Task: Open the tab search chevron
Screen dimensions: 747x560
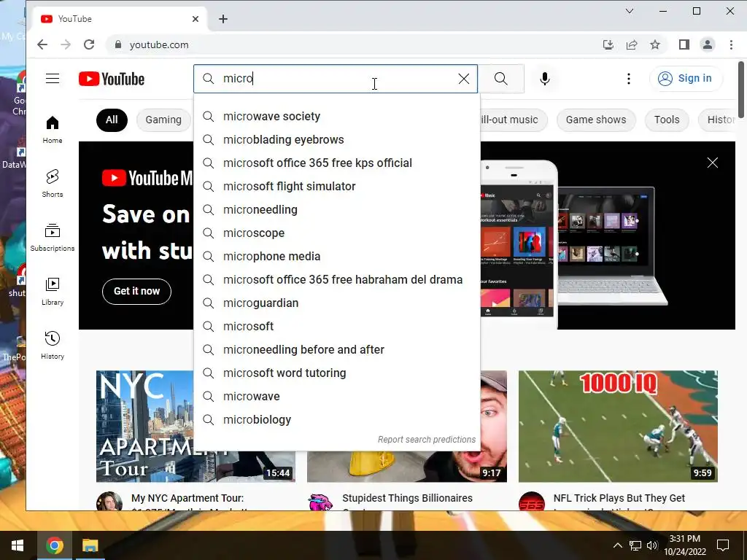Action: point(630,11)
